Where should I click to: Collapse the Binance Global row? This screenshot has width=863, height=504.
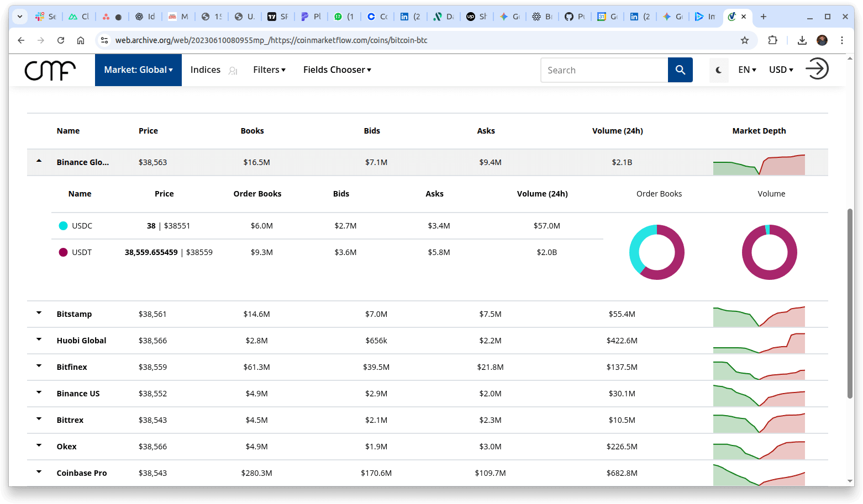point(39,161)
